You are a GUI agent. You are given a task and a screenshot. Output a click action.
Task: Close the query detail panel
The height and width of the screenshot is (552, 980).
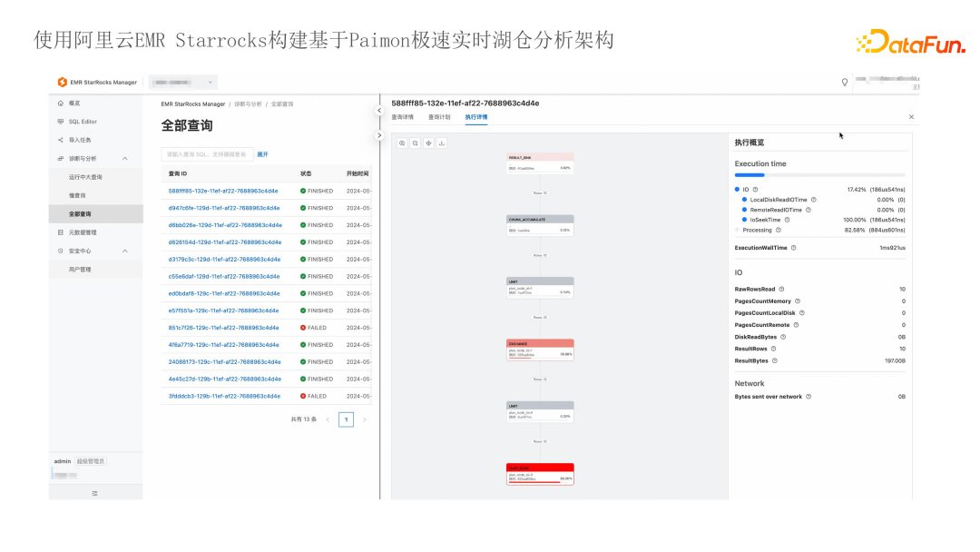(911, 117)
